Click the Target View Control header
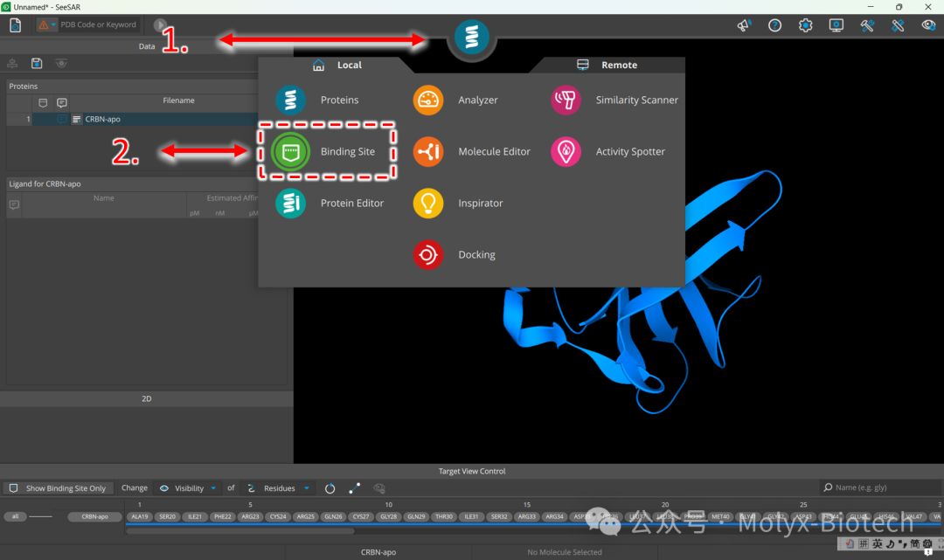 point(472,471)
